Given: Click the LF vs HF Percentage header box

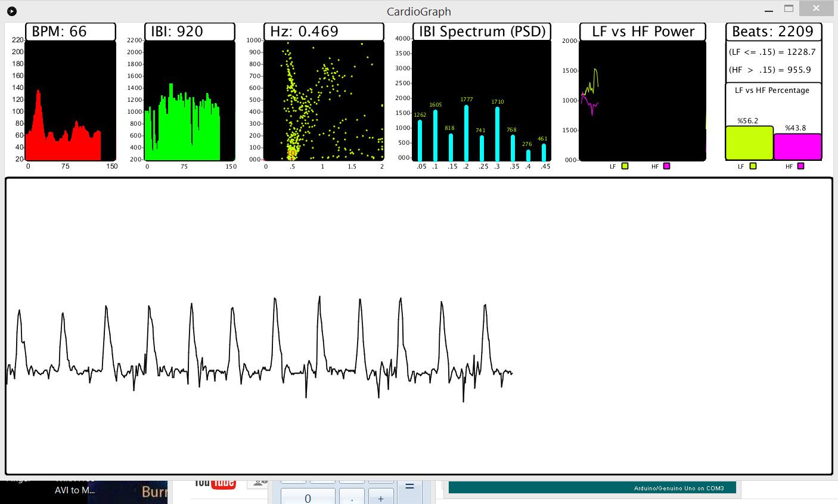Looking at the screenshot, I should coord(773,91).
